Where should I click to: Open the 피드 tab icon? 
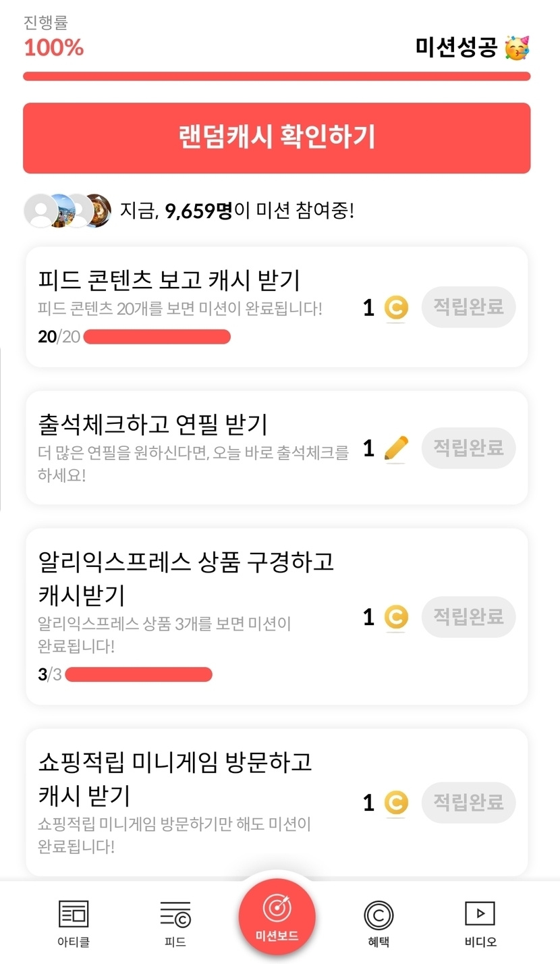pyautogui.click(x=175, y=915)
